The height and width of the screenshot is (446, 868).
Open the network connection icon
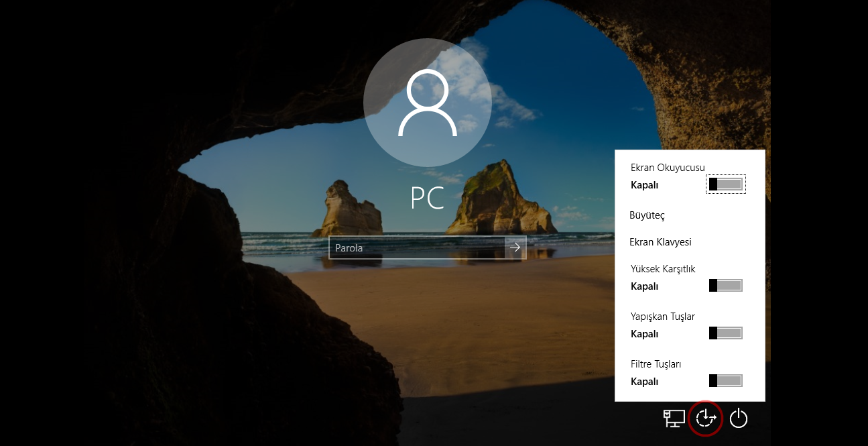point(674,419)
